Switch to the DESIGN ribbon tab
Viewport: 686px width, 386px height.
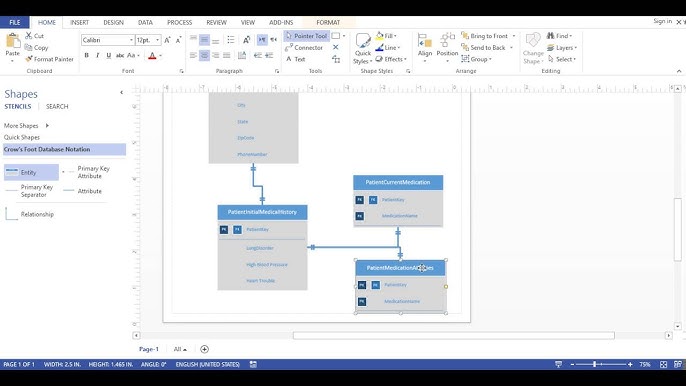pos(113,22)
